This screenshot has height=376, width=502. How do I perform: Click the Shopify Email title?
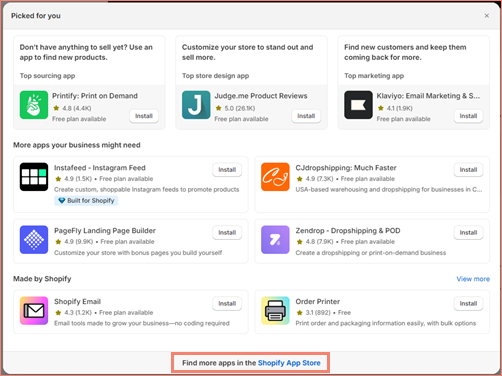tap(77, 302)
